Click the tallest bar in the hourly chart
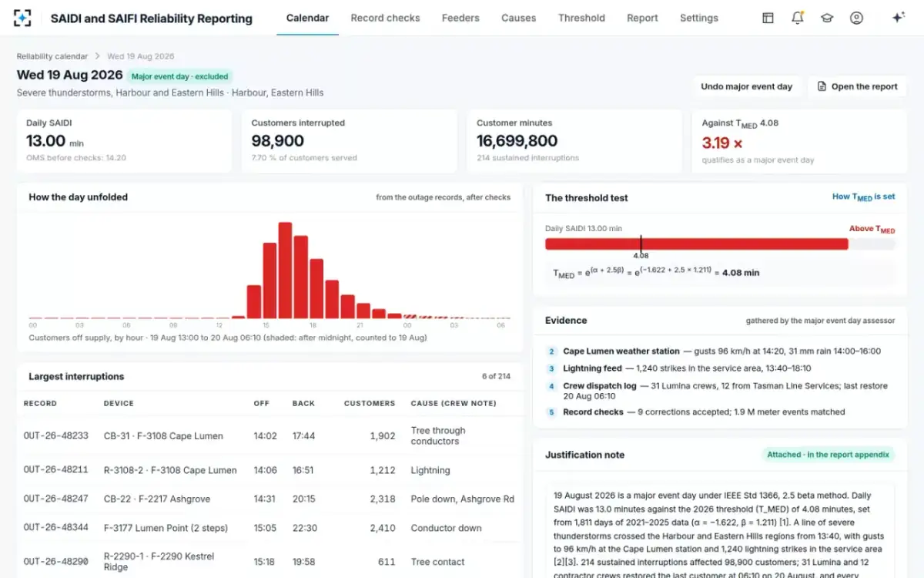924x578 pixels. point(285,271)
